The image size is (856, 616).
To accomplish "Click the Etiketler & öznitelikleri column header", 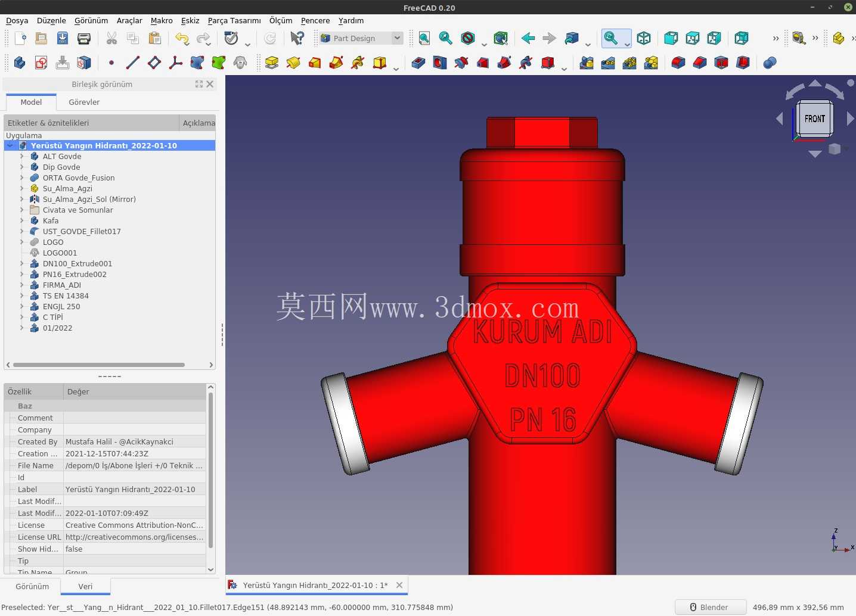I will (x=92, y=123).
